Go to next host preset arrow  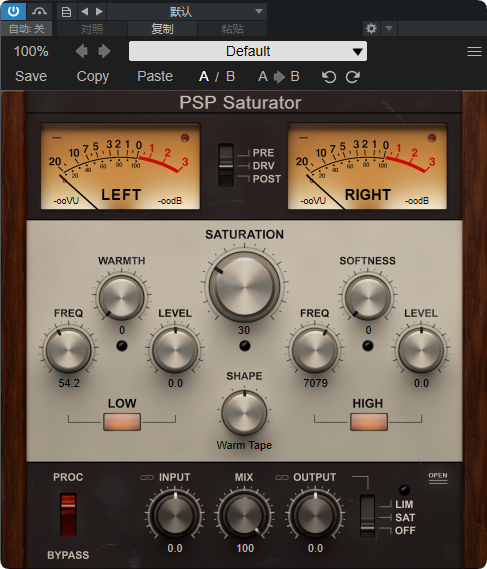click(99, 12)
